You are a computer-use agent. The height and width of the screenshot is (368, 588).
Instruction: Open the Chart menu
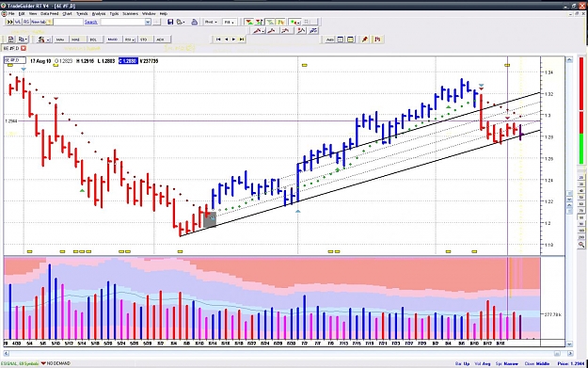[67, 13]
